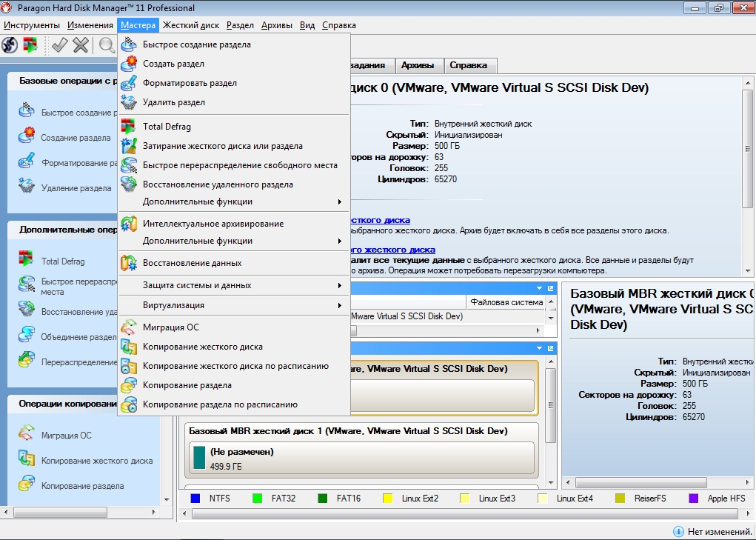Image resolution: width=756 pixels, height=540 pixels.
Task: Click the Linux Ext2 yellow legend swatch
Action: (387, 499)
